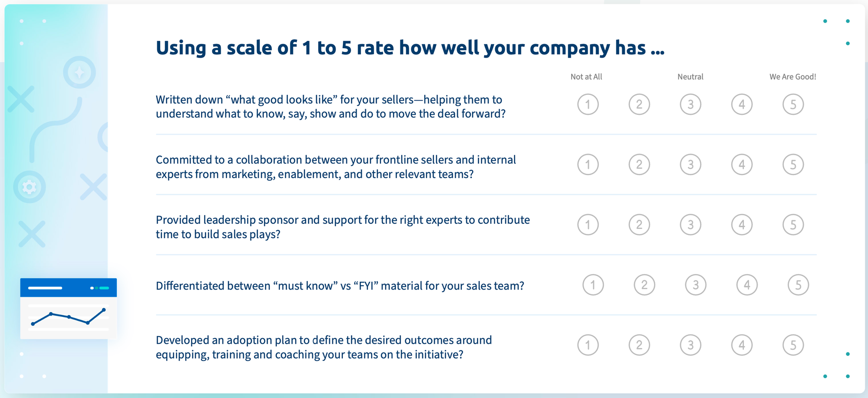Click the gear icon in the sidebar
The height and width of the screenshot is (398, 868).
click(30, 187)
